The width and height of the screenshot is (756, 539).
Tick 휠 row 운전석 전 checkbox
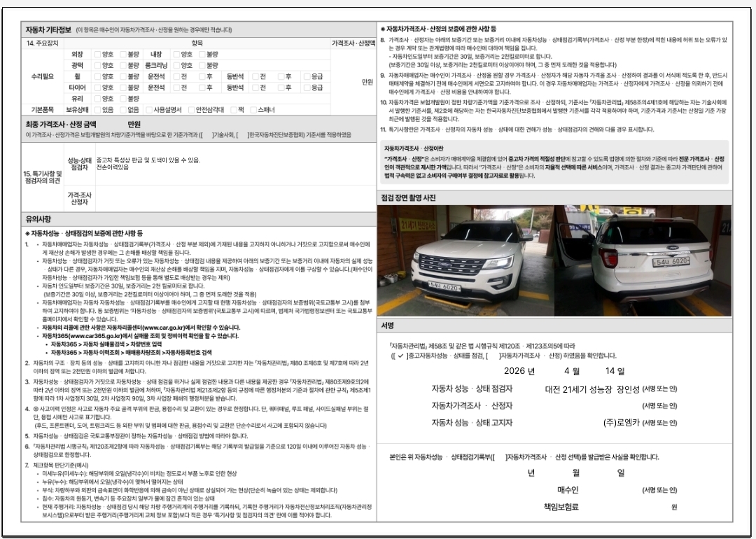tap(176, 77)
